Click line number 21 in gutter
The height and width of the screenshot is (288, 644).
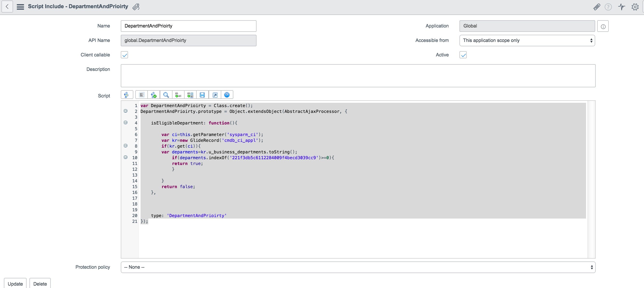(135, 221)
